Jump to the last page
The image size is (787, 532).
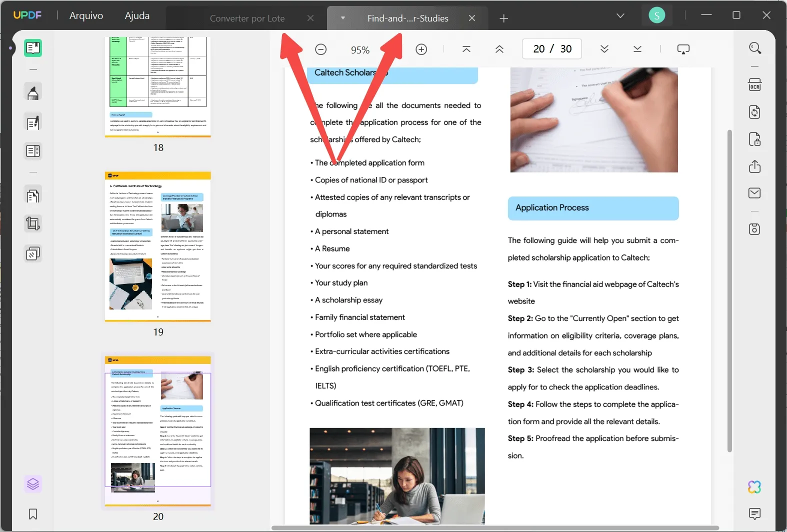637,49
